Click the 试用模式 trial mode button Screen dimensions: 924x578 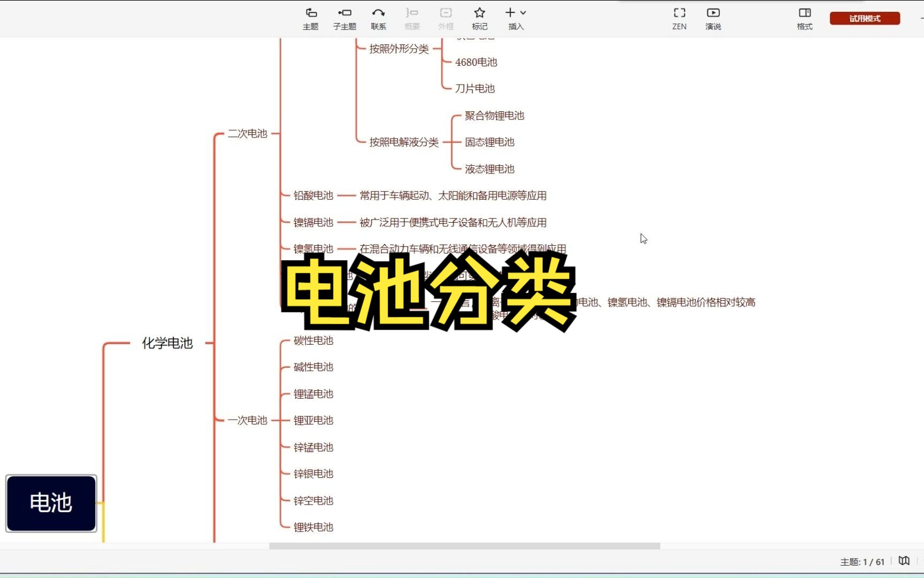tap(865, 18)
